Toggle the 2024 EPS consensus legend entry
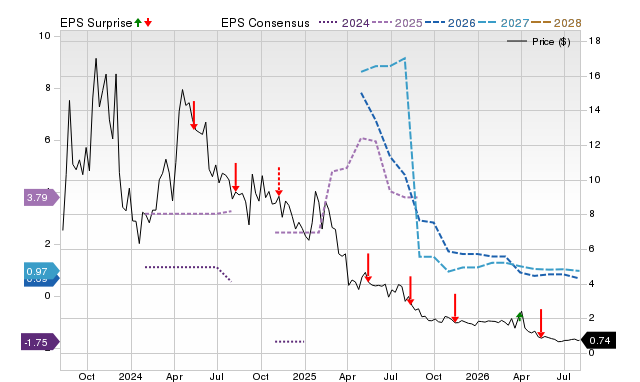 344,23
